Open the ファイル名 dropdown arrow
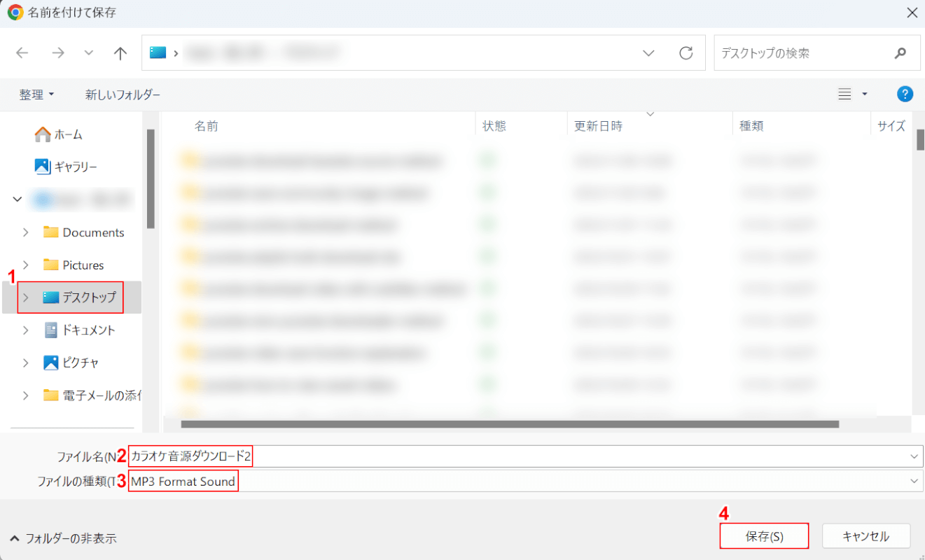925x560 pixels. pyautogui.click(x=914, y=456)
